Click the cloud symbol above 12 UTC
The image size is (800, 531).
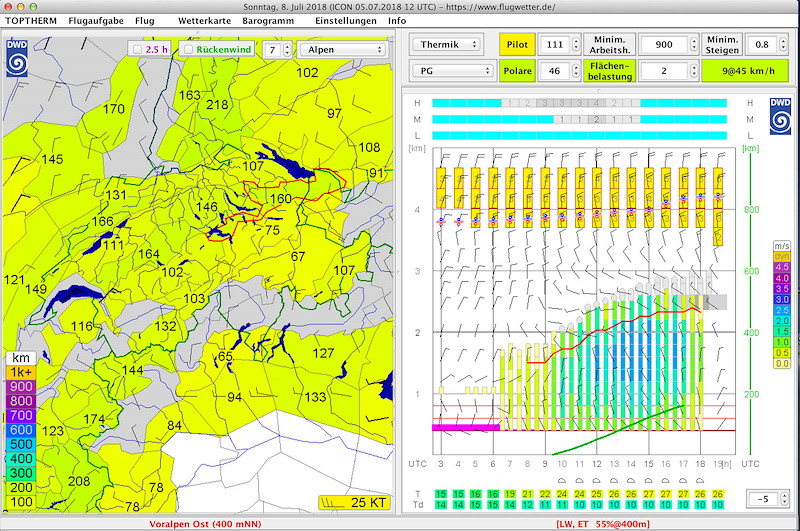(596, 480)
